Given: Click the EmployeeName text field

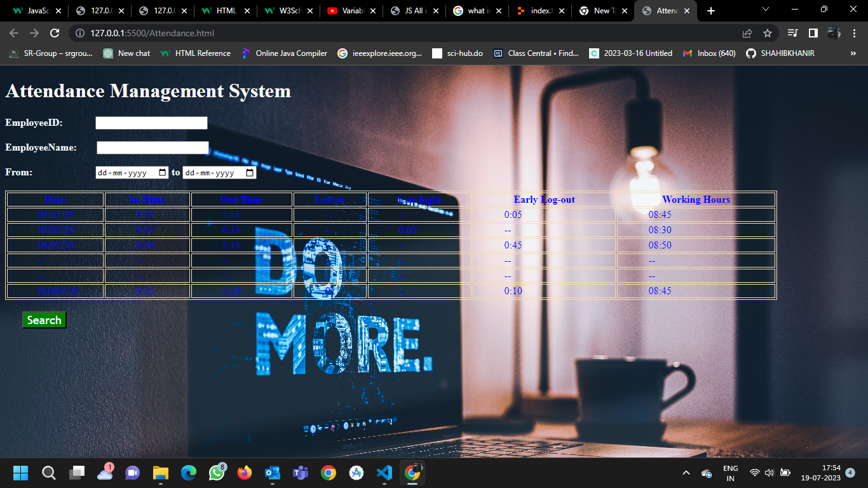Looking at the screenshot, I should click(x=153, y=148).
